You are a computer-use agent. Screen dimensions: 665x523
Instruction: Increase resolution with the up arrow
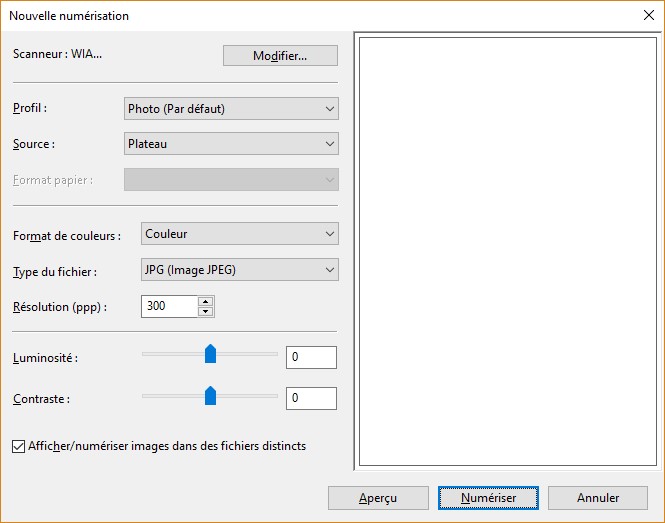205,301
